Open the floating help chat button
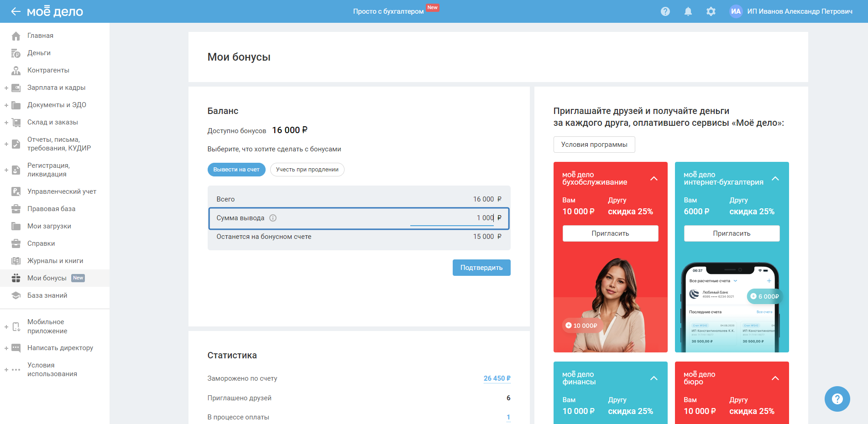The height and width of the screenshot is (424, 868). [837, 399]
